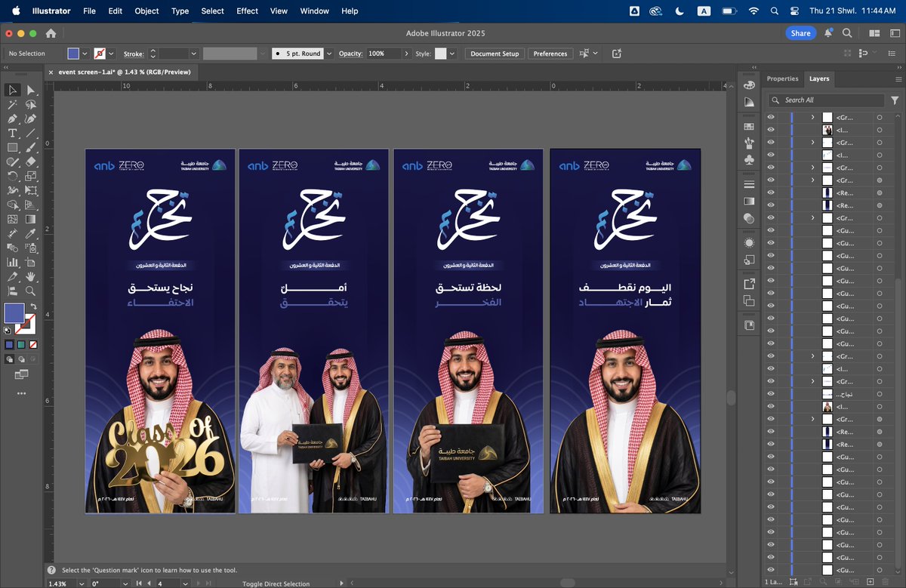Open the Window menu
906x588 pixels.
314,11
